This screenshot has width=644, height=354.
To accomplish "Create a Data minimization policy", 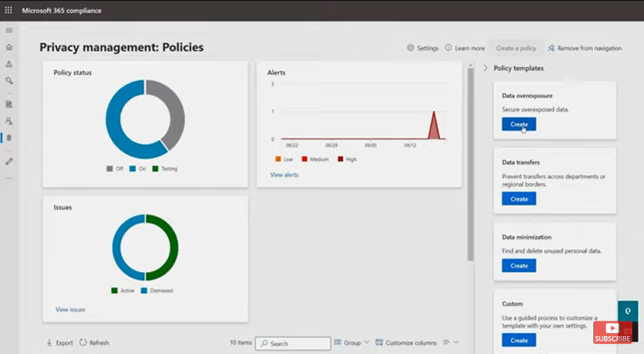I will pyautogui.click(x=519, y=266).
